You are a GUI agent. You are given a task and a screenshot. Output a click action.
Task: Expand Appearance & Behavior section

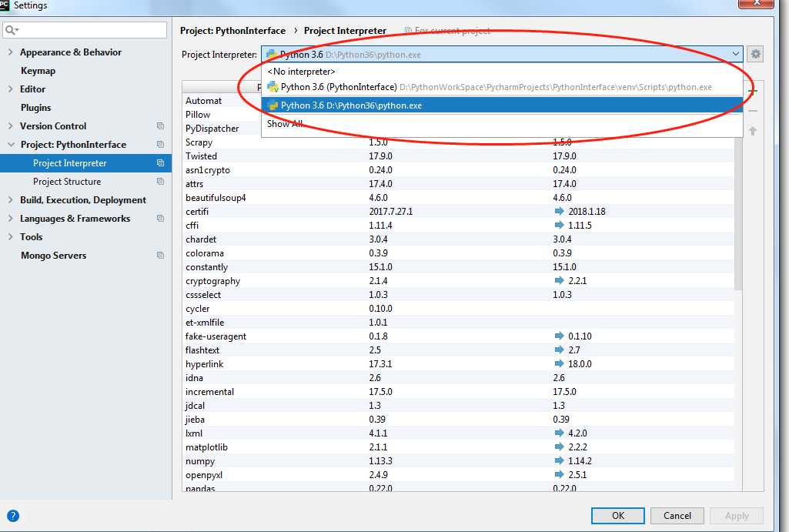click(x=10, y=52)
